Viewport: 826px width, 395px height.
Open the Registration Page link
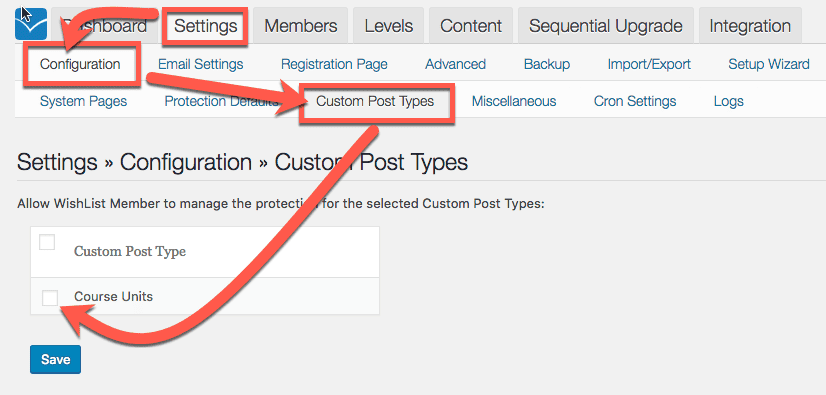(334, 64)
